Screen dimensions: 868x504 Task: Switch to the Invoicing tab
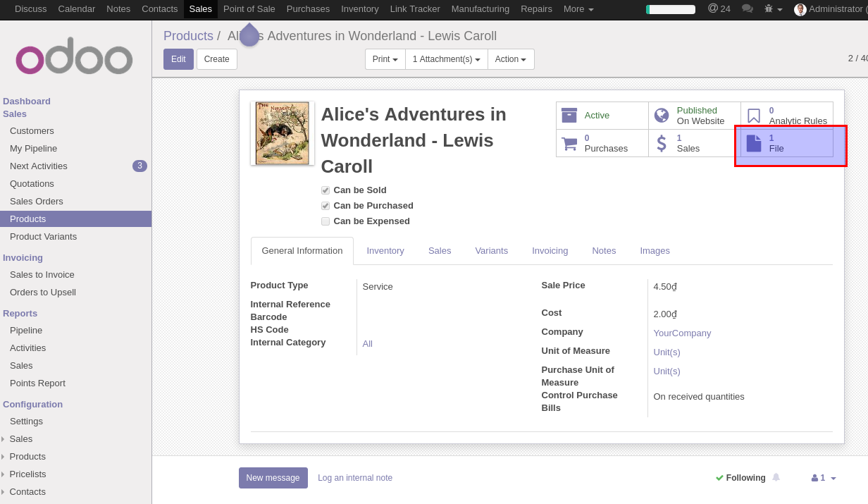tap(550, 251)
